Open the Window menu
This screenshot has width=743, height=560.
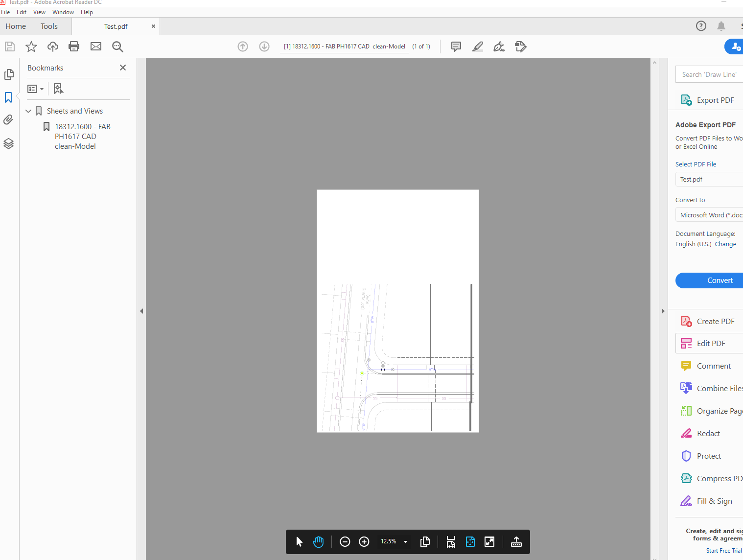(63, 12)
